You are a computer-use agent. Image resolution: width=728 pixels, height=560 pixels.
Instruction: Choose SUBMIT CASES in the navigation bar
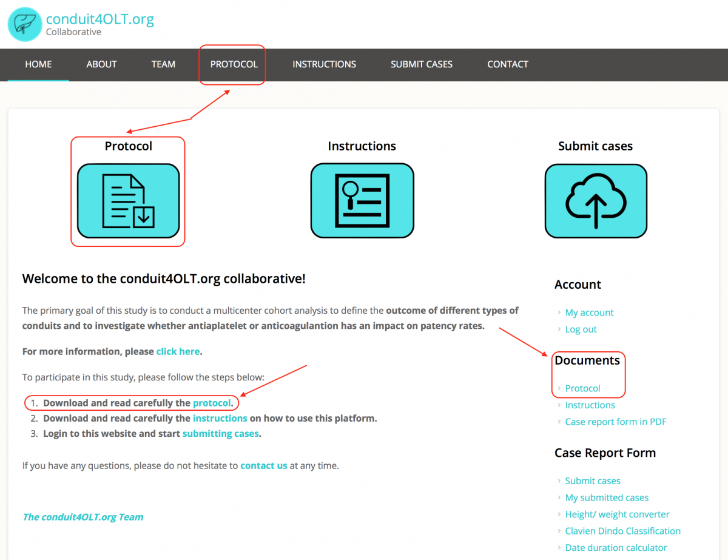pos(421,64)
